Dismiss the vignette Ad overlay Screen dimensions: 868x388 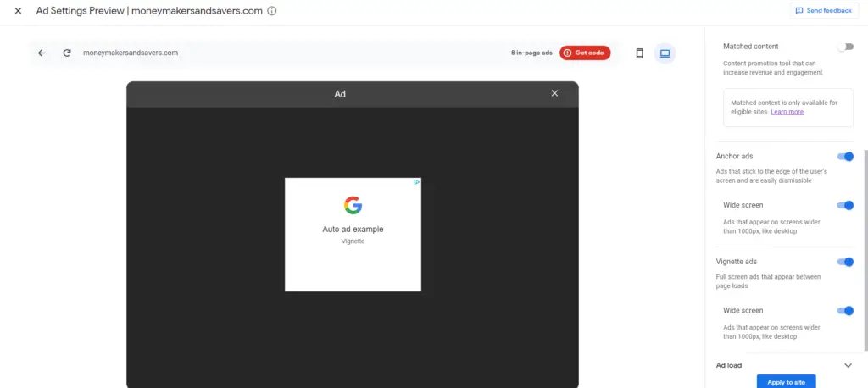pyautogui.click(x=554, y=93)
